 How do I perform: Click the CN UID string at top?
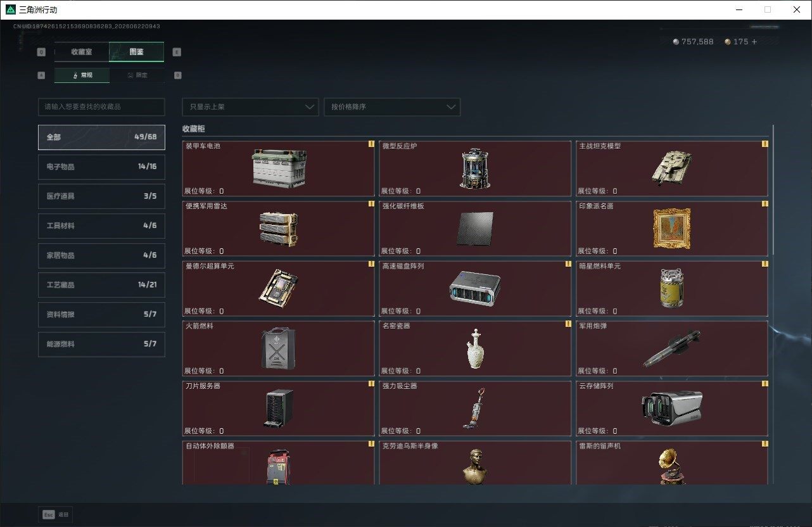pyautogui.click(x=87, y=26)
